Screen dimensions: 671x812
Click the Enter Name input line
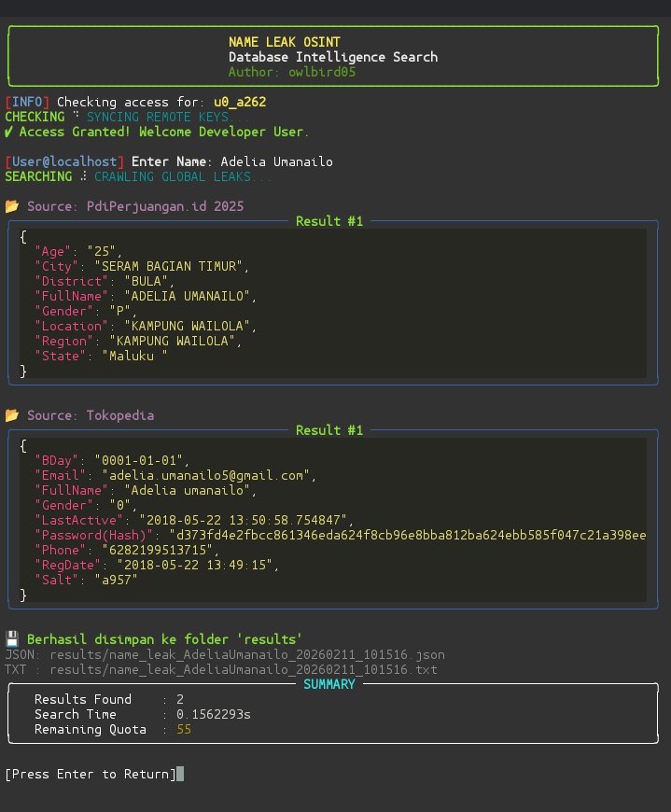coord(231,161)
